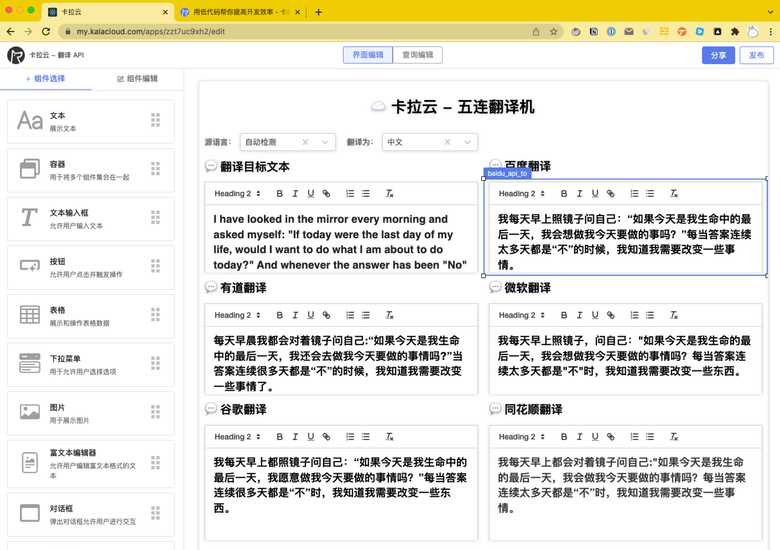Expand the 翻译为 dropdown arrow
This screenshot has width=780, height=550.
click(467, 142)
